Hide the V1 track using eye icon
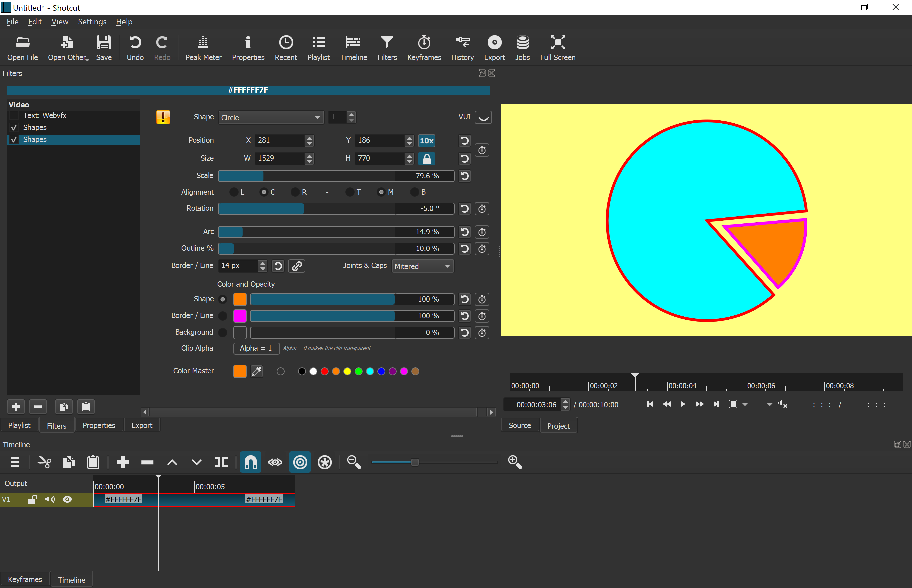 tap(67, 499)
